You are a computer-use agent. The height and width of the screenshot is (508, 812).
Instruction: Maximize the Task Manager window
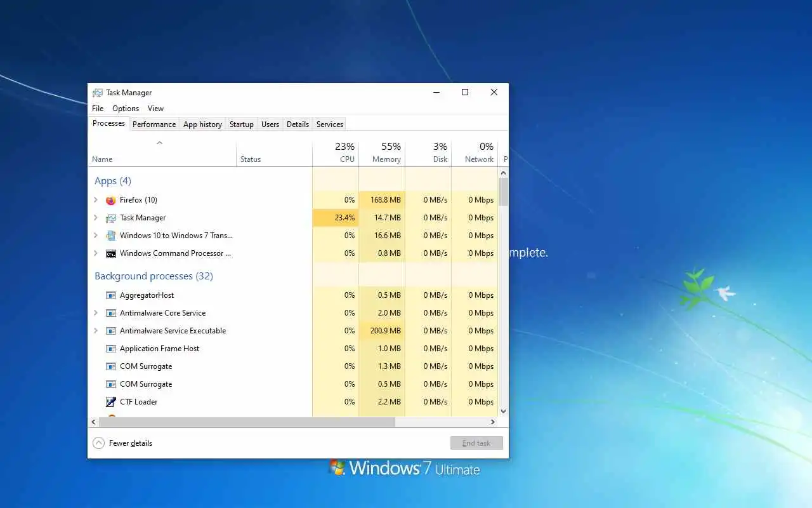click(465, 93)
